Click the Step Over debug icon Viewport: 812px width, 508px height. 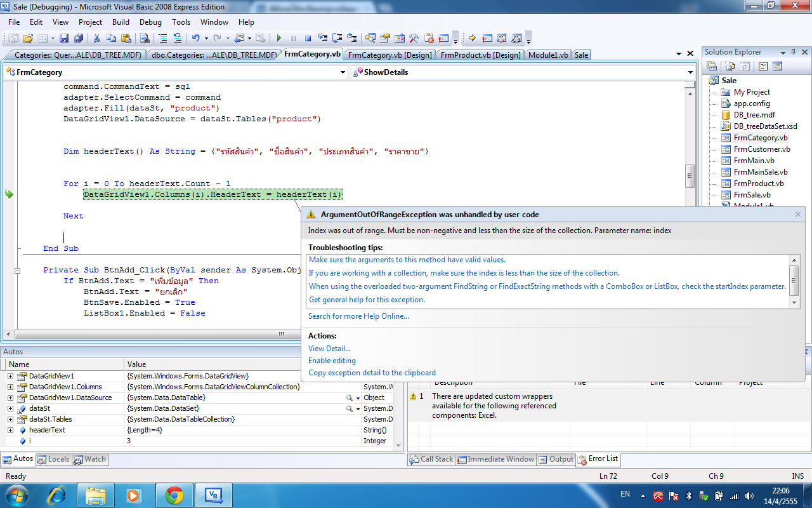coord(337,38)
